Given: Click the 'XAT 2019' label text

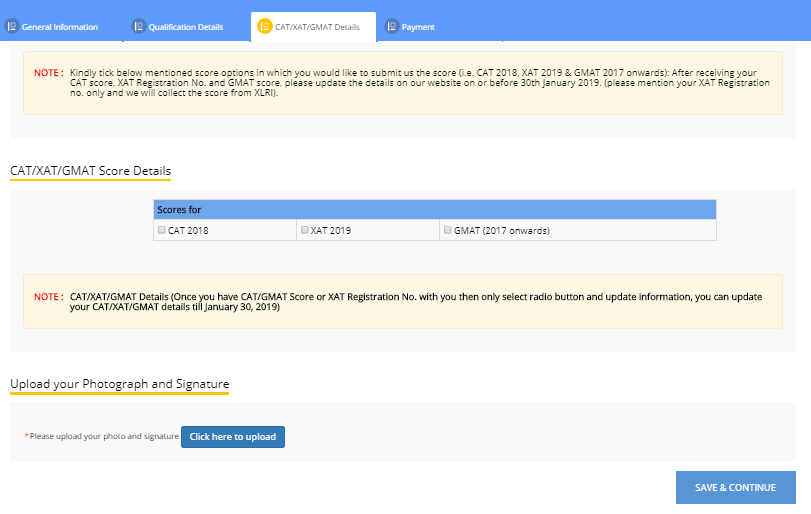Looking at the screenshot, I should coord(331,231).
